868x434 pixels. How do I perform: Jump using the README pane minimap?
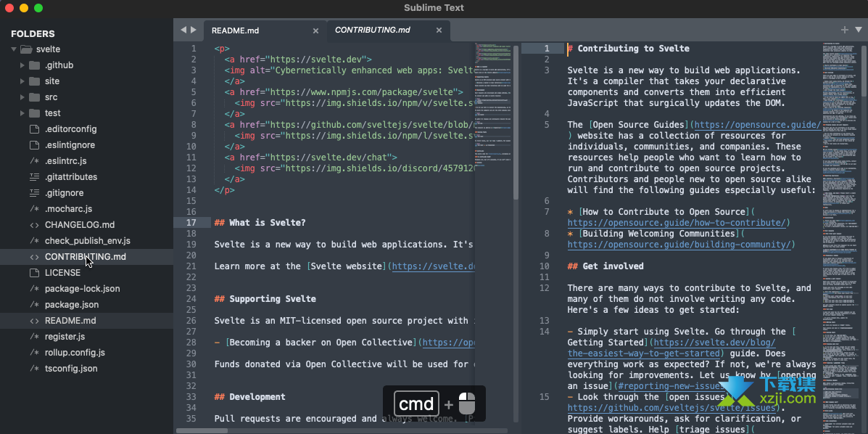[494, 105]
